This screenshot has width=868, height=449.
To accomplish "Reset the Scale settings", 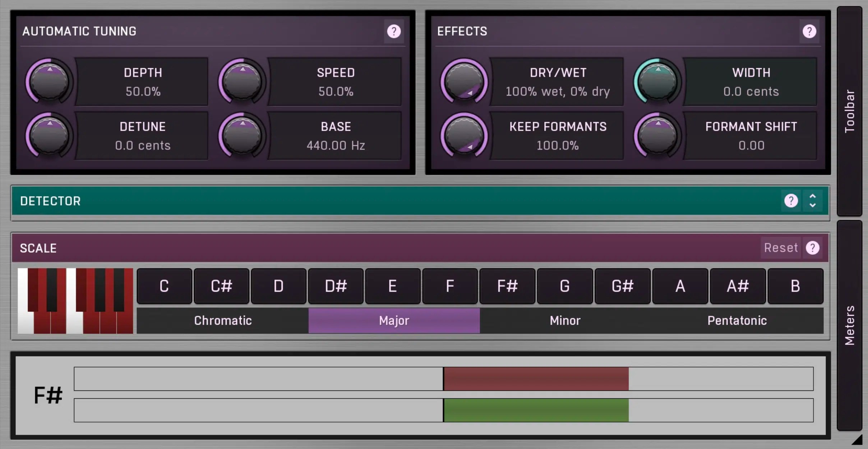I will 781,247.
